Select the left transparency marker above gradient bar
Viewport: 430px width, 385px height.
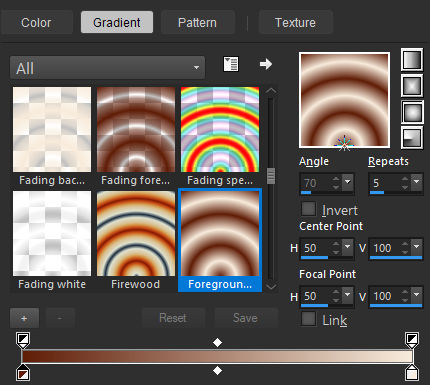[23, 340]
